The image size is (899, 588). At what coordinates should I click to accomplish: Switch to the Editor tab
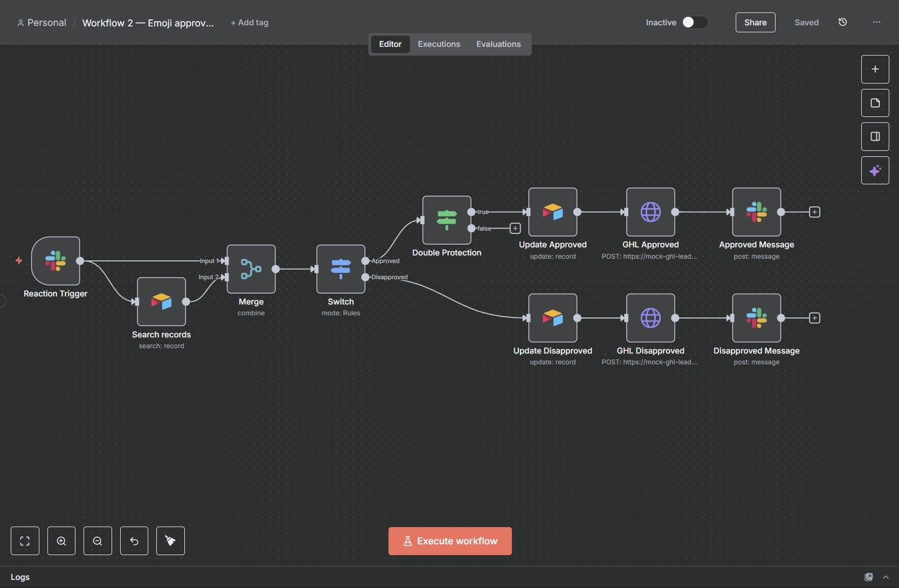(x=390, y=44)
